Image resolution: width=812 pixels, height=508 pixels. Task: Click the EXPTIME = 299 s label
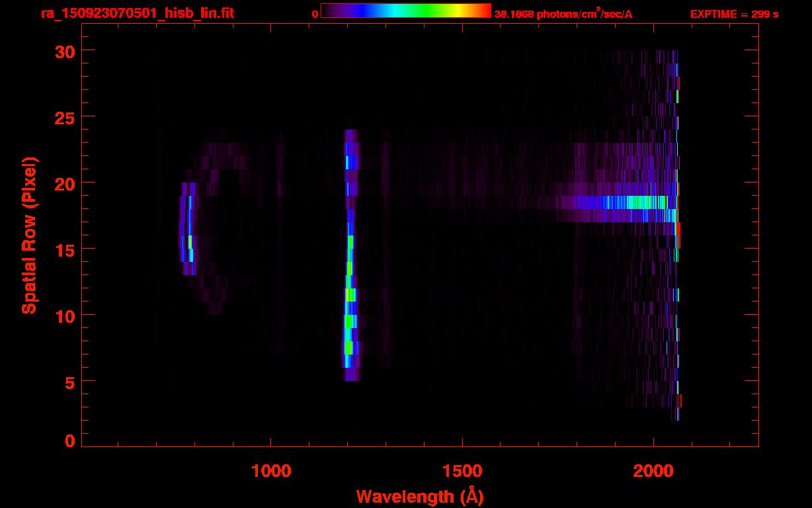734,14
